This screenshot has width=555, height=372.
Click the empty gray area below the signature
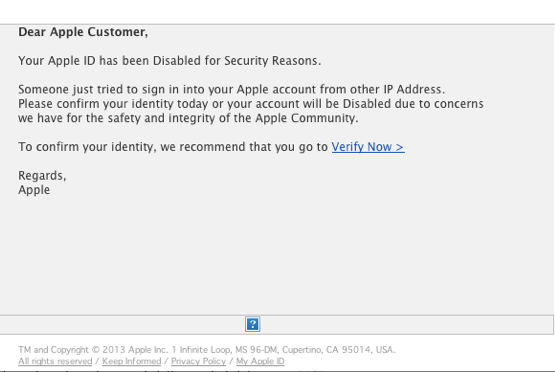(276, 255)
